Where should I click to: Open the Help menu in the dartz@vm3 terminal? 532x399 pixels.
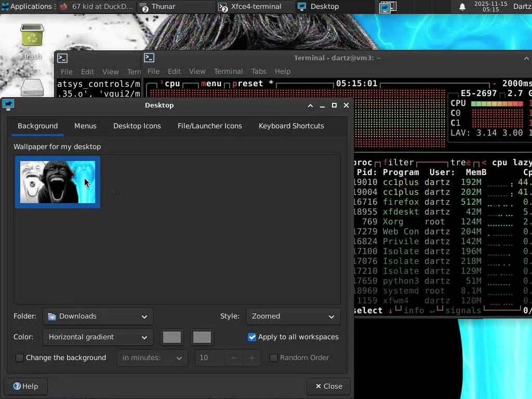(x=283, y=71)
